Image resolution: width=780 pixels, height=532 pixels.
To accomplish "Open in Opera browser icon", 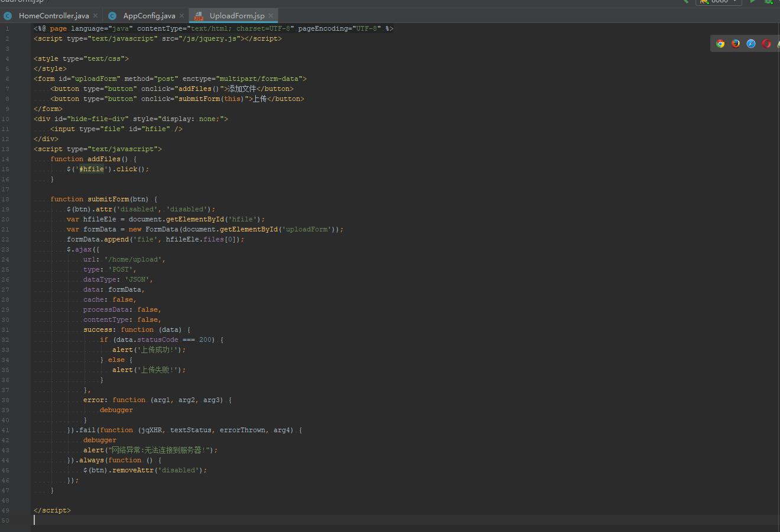I will (766, 44).
